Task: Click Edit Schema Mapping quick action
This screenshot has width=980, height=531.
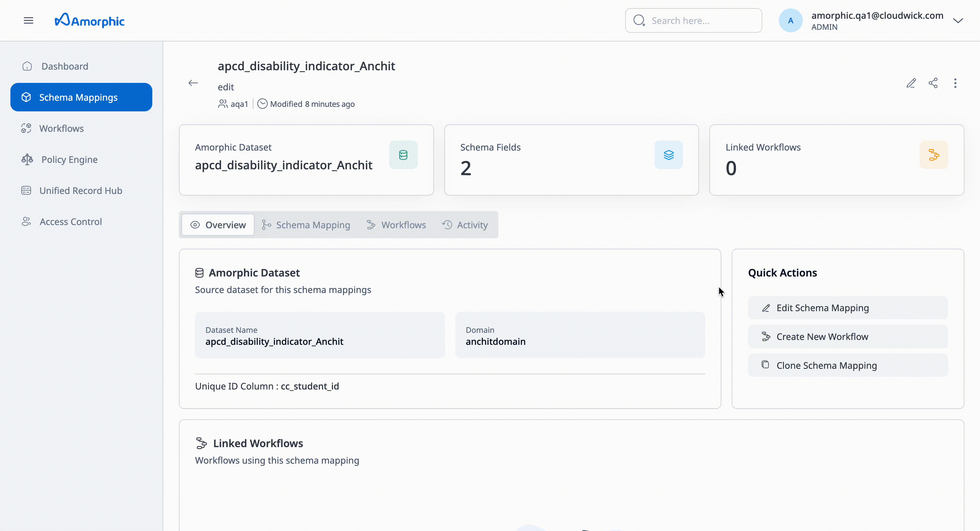Action: 847,308
